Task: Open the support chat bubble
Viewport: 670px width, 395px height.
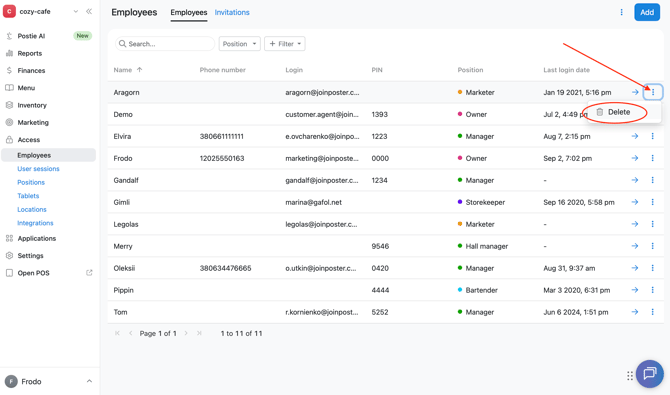Action: pos(649,374)
